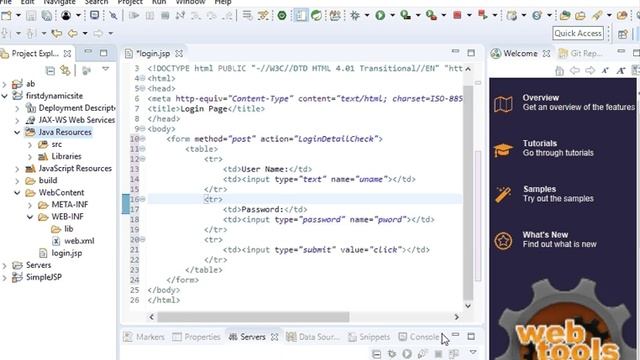The width and height of the screenshot is (640, 360).
Task: Click the Toggle Mark Occurrences toolbar icon
Action: click(263, 16)
